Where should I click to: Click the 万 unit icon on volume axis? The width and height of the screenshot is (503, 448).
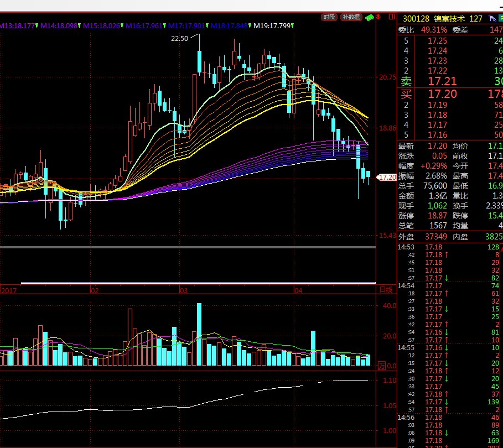click(x=381, y=366)
